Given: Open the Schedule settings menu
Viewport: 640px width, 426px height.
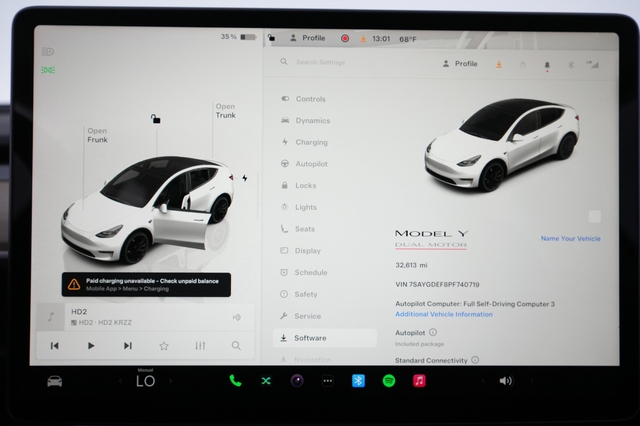Looking at the screenshot, I should [303, 272].
